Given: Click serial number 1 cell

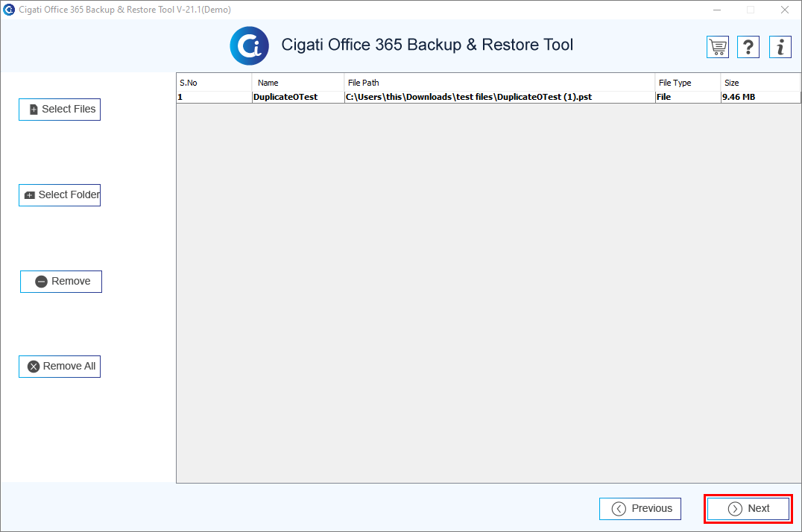Looking at the screenshot, I should [215, 97].
